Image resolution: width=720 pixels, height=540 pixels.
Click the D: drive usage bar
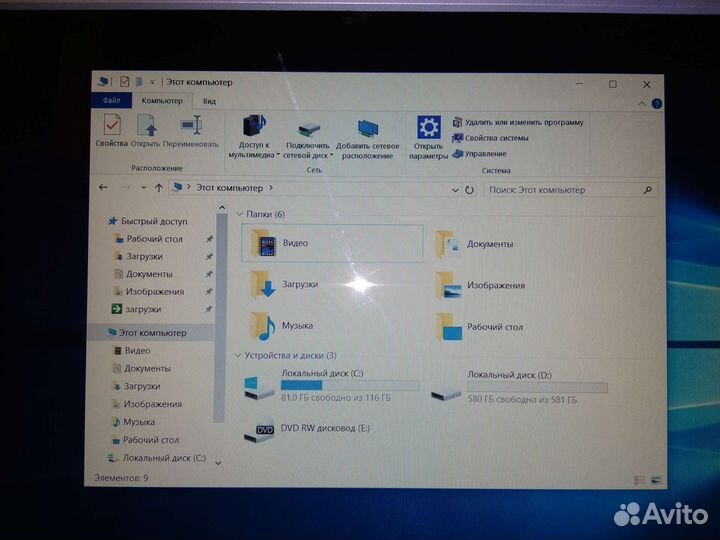pos(537,387)
